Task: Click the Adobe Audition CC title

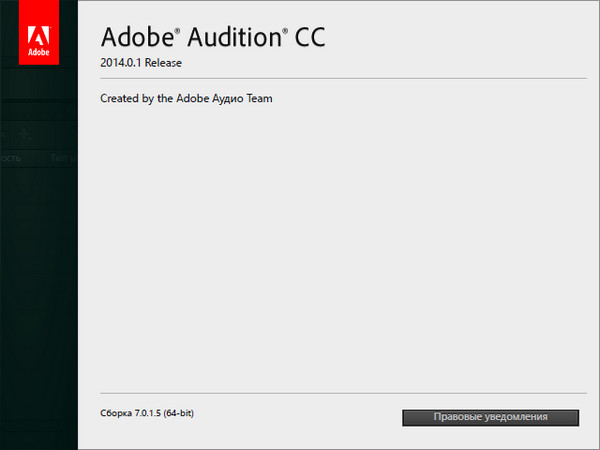Action: coord(213,38)
